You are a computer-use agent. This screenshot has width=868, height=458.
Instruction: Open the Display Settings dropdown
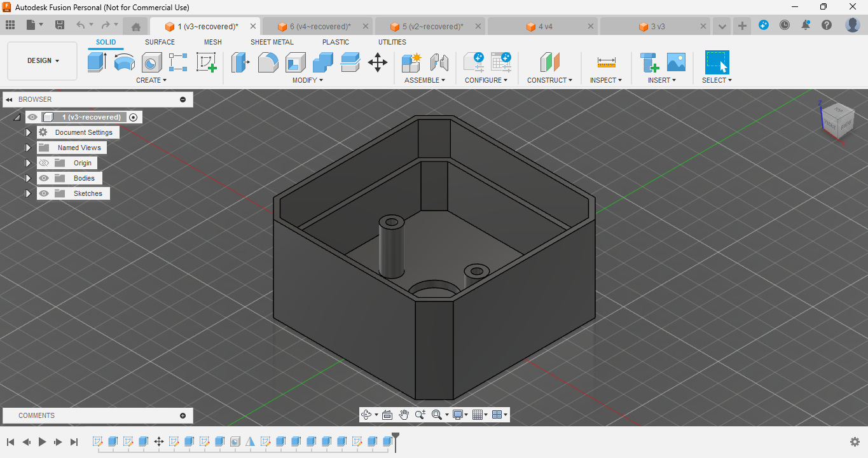coord(460,415)
